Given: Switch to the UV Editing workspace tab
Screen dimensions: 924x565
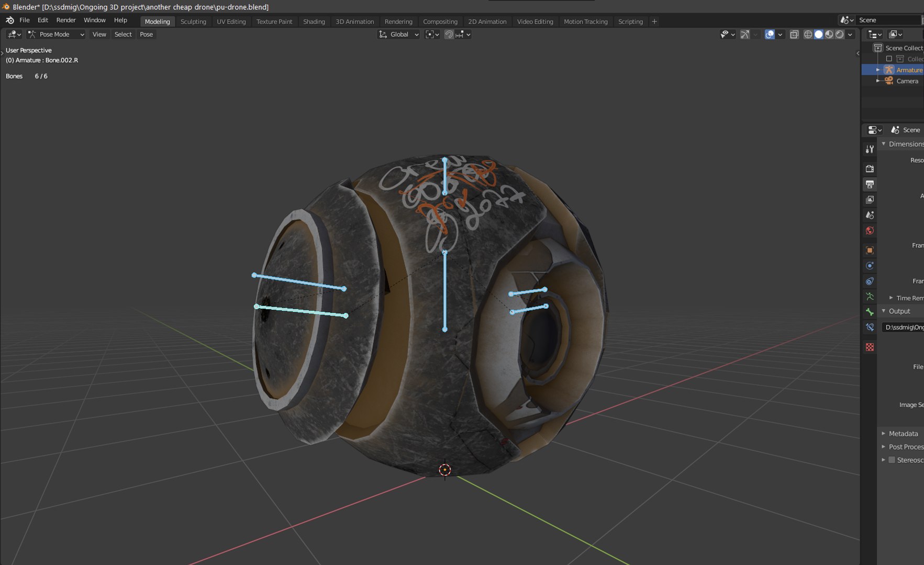Looking at the screenshot, I should point(231,21).
